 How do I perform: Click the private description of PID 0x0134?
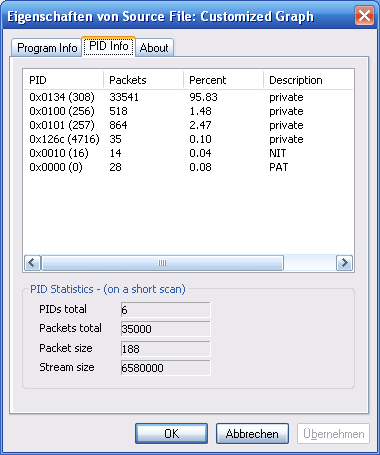286,97
